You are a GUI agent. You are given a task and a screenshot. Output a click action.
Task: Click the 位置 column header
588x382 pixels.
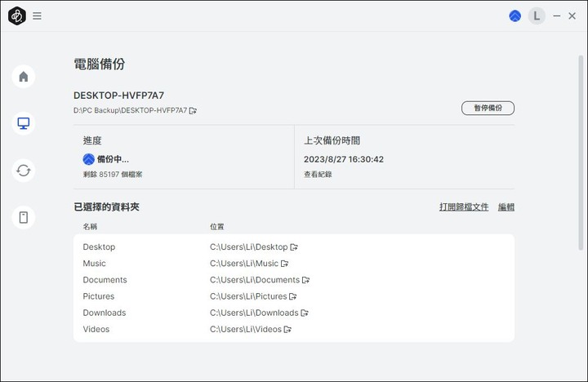(216, 227)
